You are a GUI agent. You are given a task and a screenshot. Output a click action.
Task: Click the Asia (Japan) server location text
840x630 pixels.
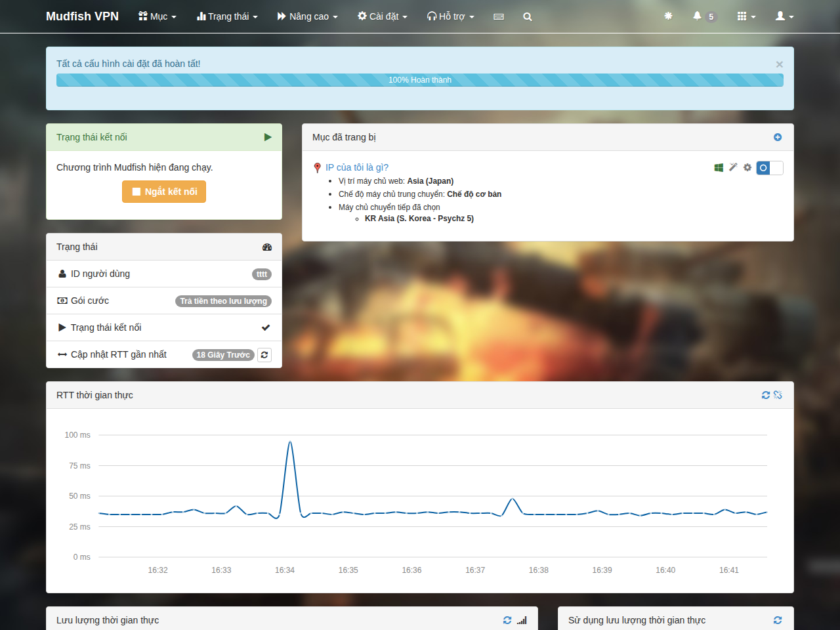click(430, 181)
